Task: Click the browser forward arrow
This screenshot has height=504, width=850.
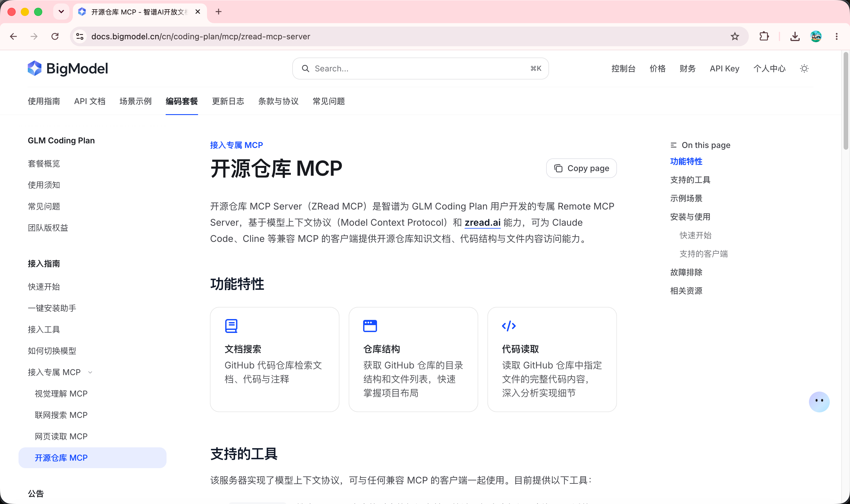Action: click(34, 36)
